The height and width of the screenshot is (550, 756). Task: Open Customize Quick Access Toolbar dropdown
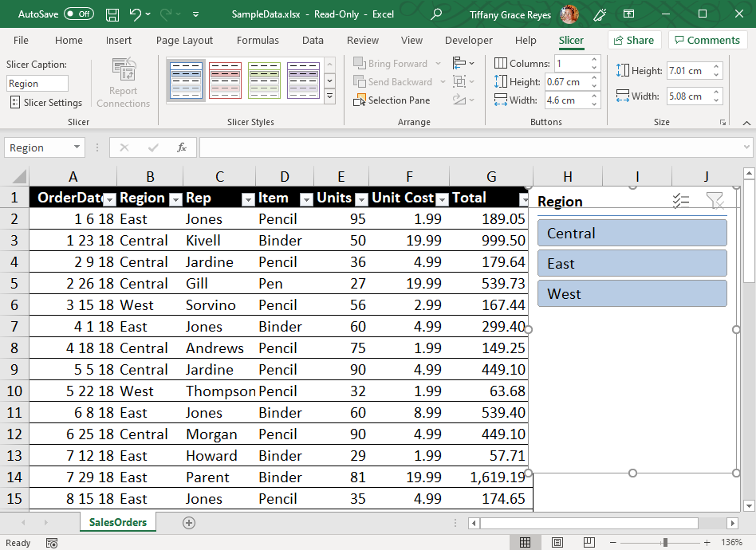tap(195, 14)
